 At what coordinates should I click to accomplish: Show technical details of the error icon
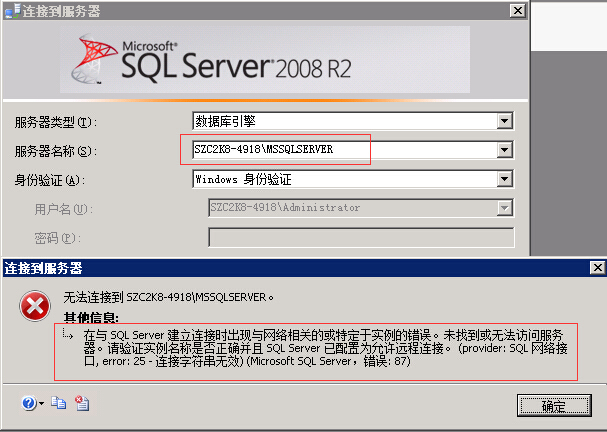(82, 403)
